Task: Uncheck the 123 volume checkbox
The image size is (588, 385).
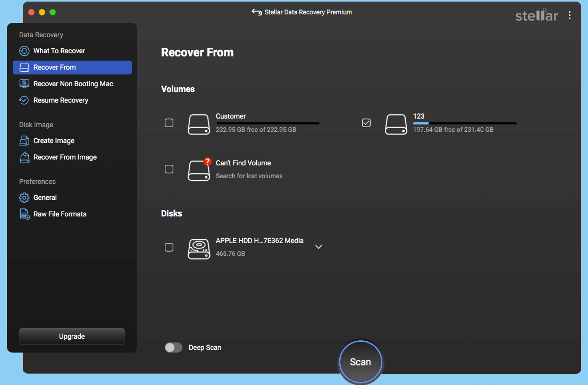Action: coord(366,123)
